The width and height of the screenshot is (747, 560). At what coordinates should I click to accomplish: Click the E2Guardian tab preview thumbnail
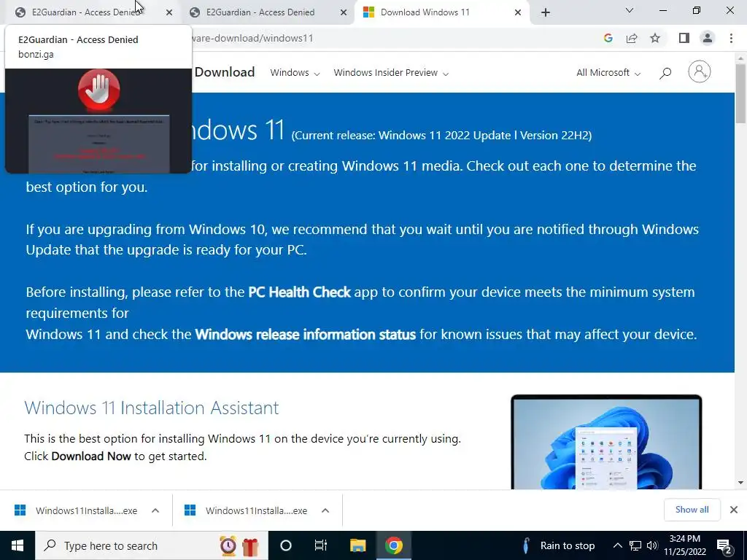click(98, 121)
